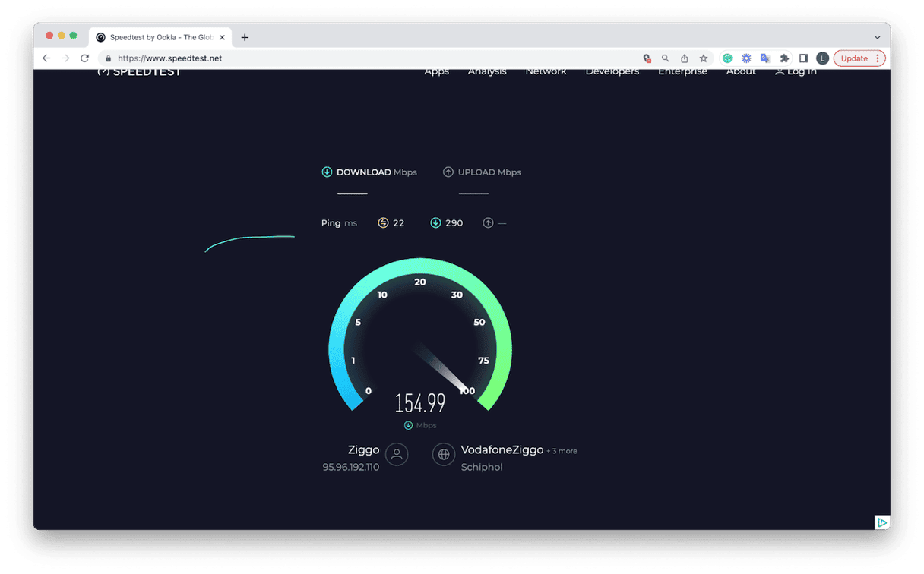Viewport: 924px width, 574px height.
Task: Click the globe icon next to VodafoneZiggo
Action: click(x=444, y=454)
